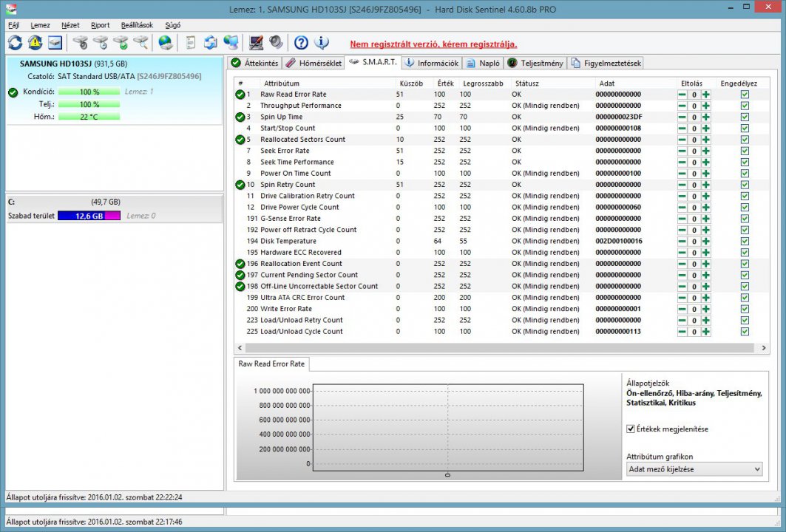Viewport: 786px width, 532px height.
Task: Click the globe with disk toolbar icon
Action: coord(166,43)
